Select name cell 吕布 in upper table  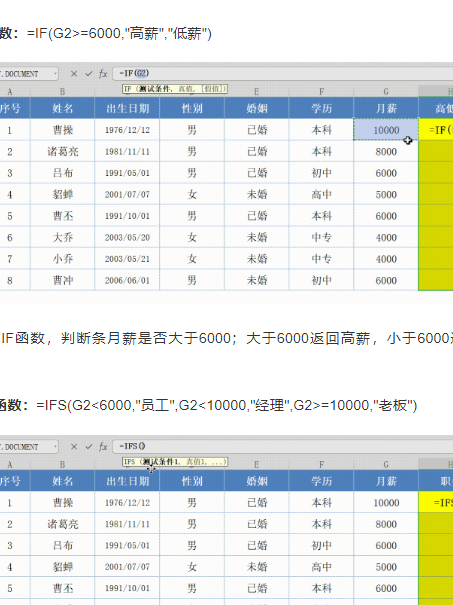[x=63, y=173]
